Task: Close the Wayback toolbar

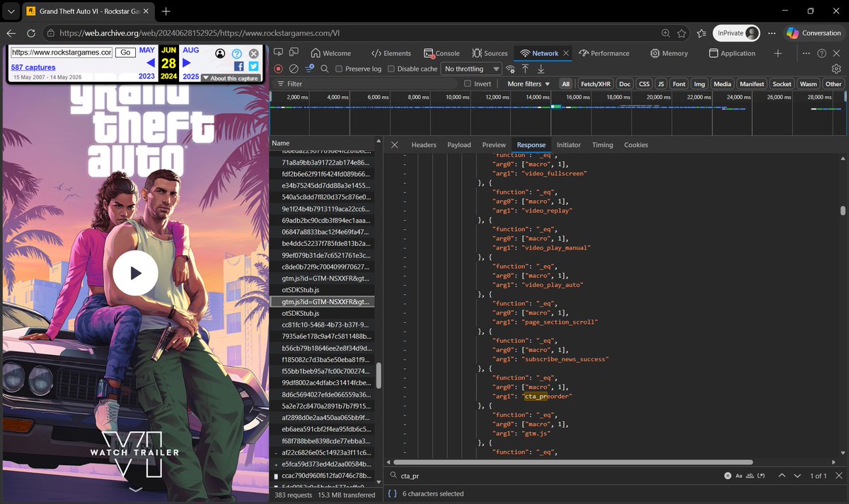Action: pyautogui.click(x=254, y=54)
